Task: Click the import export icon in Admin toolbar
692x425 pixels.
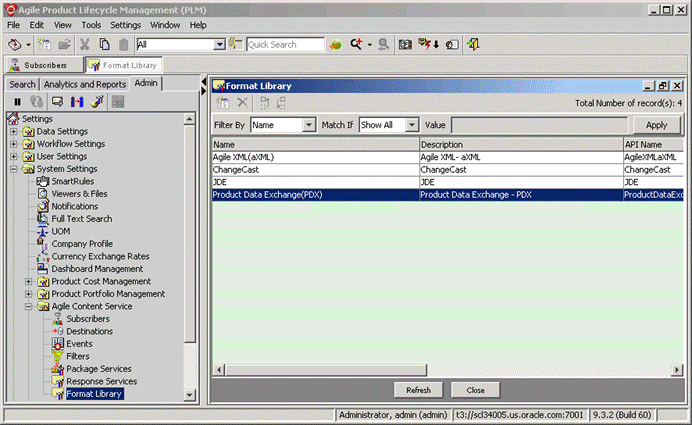Action: point(77,102)
